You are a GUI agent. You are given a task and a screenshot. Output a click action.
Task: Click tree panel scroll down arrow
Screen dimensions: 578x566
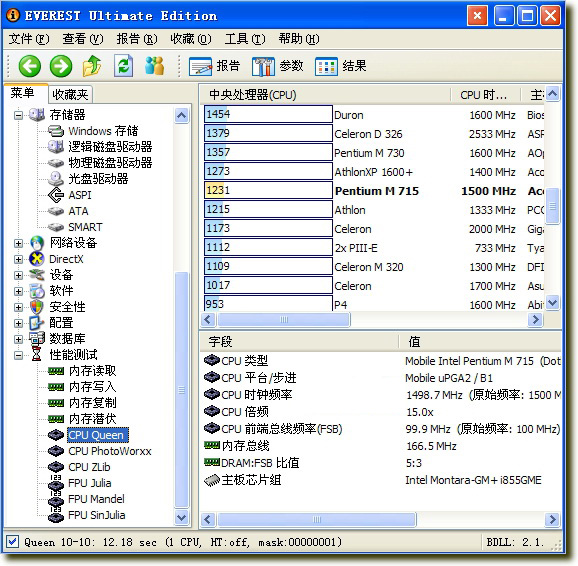(x=181, y=517)
